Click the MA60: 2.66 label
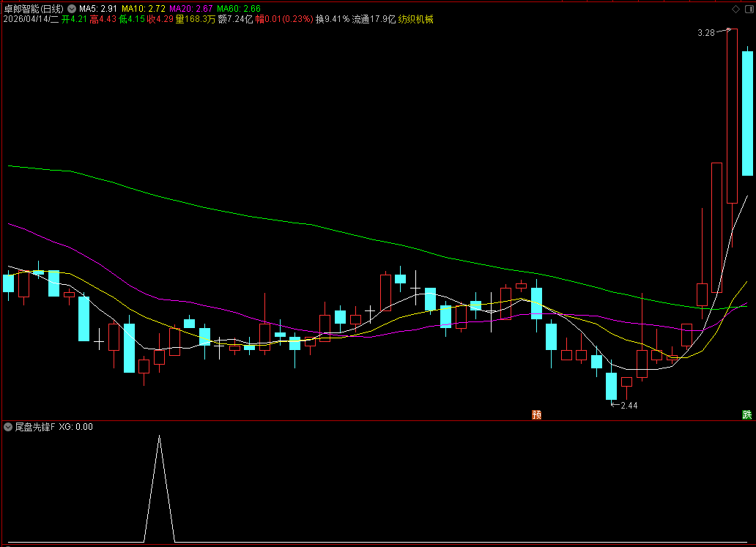This screenshot has height=547, width=756. click(x=239, y=9)
